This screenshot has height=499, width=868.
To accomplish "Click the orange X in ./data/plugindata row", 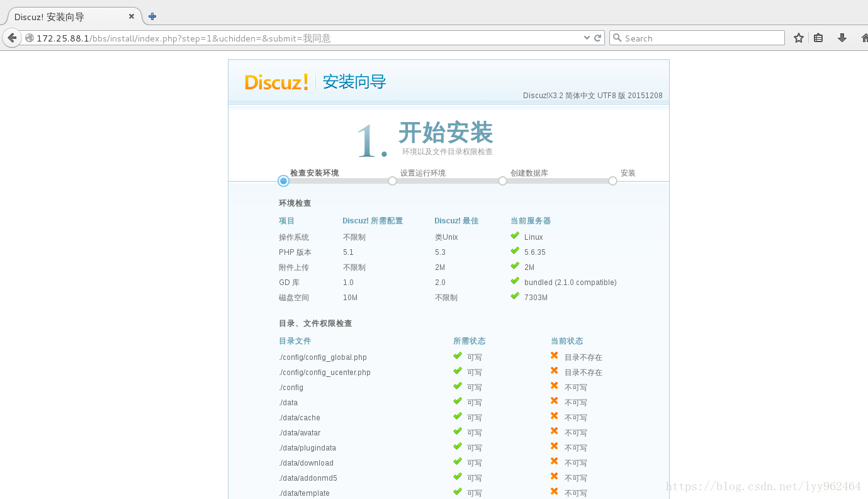I will click(x=555, y=446).
